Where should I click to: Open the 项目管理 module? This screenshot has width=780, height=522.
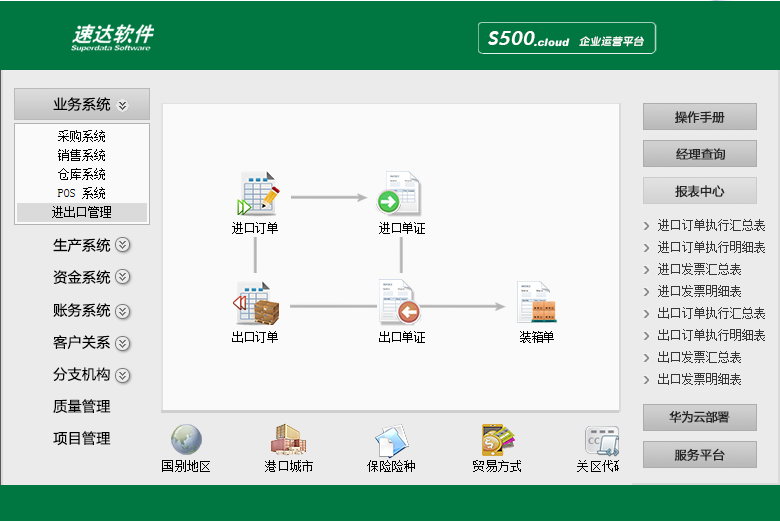tap(82, 438)
